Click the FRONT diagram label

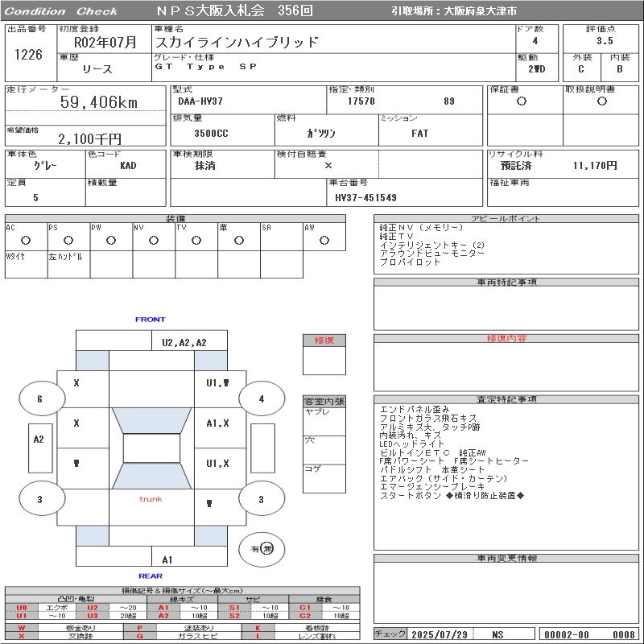(x=151, y=319)
